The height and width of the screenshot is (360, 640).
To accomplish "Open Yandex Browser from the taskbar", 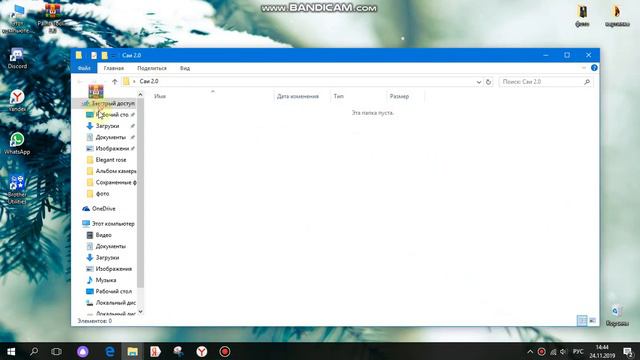I will tap(202, 351).
